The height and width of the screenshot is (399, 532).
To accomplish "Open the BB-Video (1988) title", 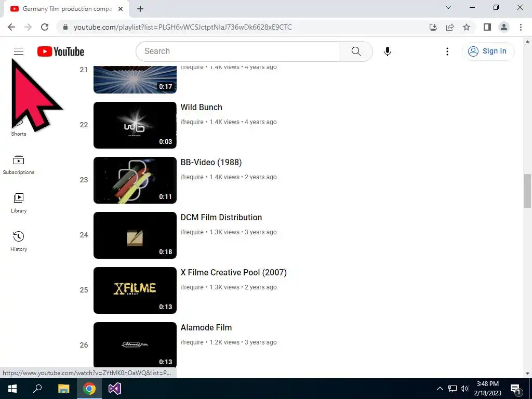I will click(x=211, y=162).
